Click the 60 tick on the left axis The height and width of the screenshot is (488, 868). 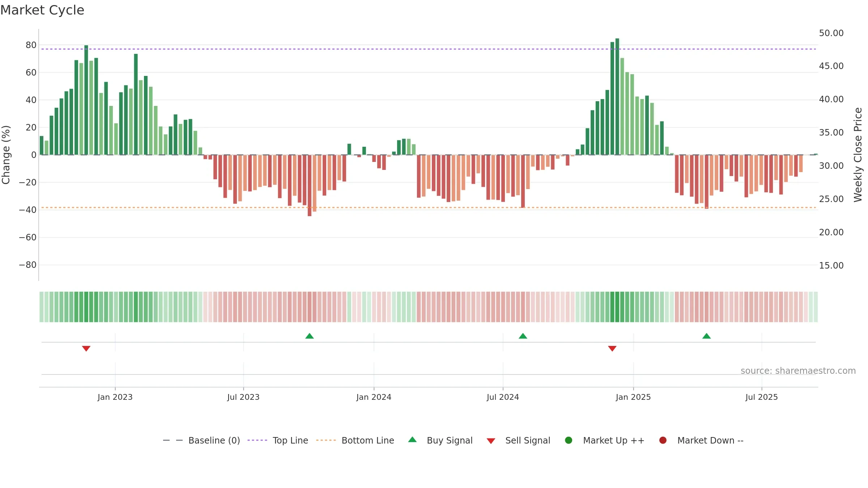(31, 73)
